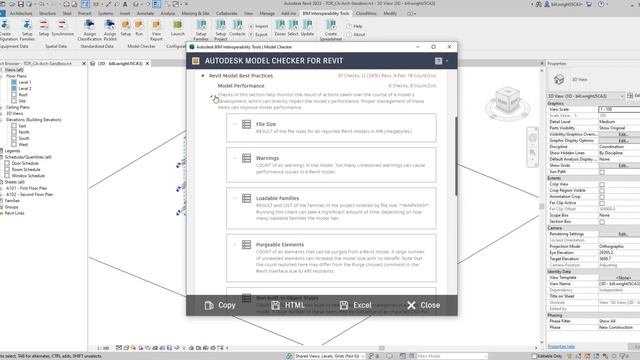The image size is (640, 360).
Task: Expand the File Size check card
Action: pyautogui.click(x=235, y=124)
